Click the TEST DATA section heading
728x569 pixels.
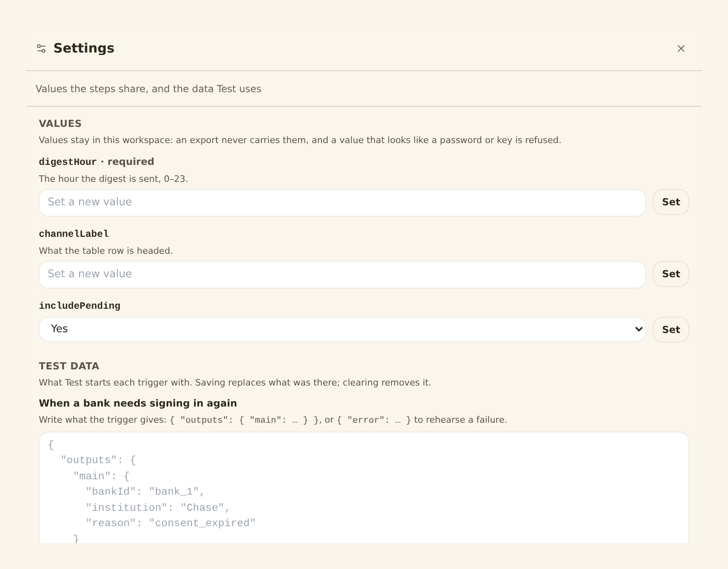pos(69,366)
